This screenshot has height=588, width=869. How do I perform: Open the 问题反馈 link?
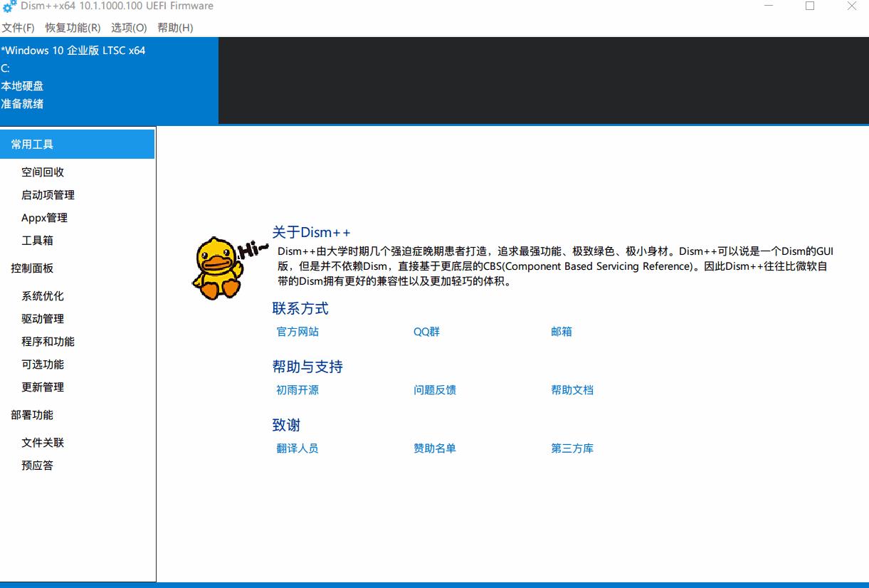coord(435,390)
